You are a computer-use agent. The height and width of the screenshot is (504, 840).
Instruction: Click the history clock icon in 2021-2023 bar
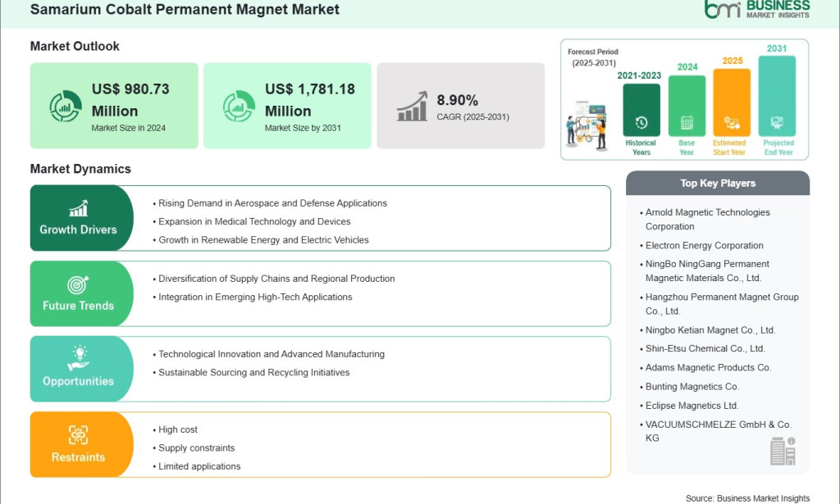641,123
